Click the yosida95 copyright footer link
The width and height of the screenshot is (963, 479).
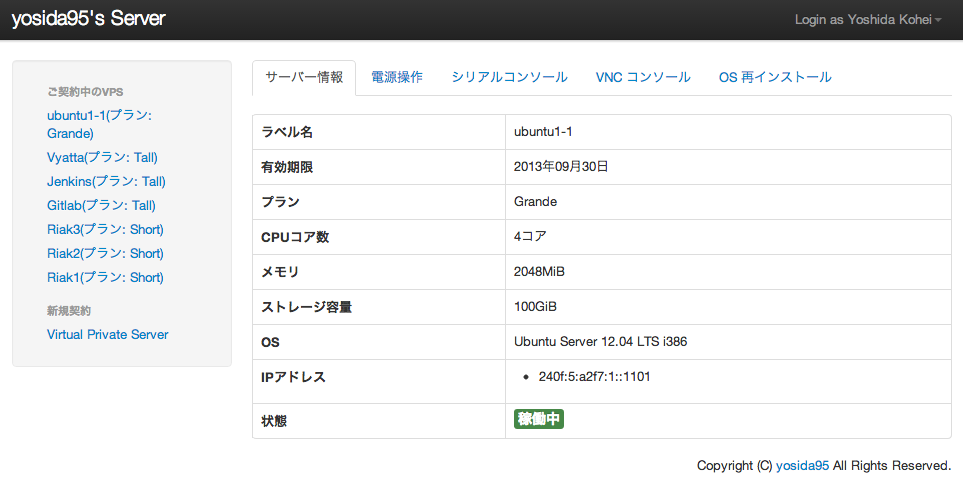tap(802, 465)
